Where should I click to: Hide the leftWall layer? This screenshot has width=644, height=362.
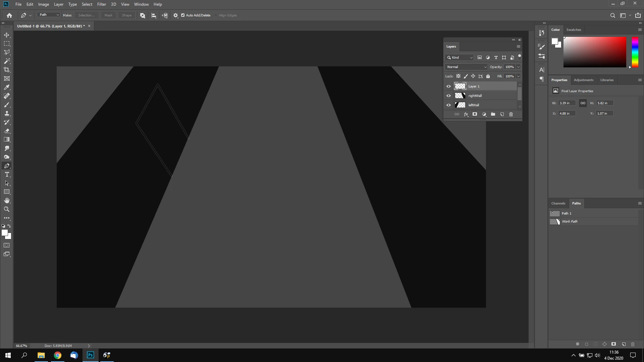tap(448, 105)
